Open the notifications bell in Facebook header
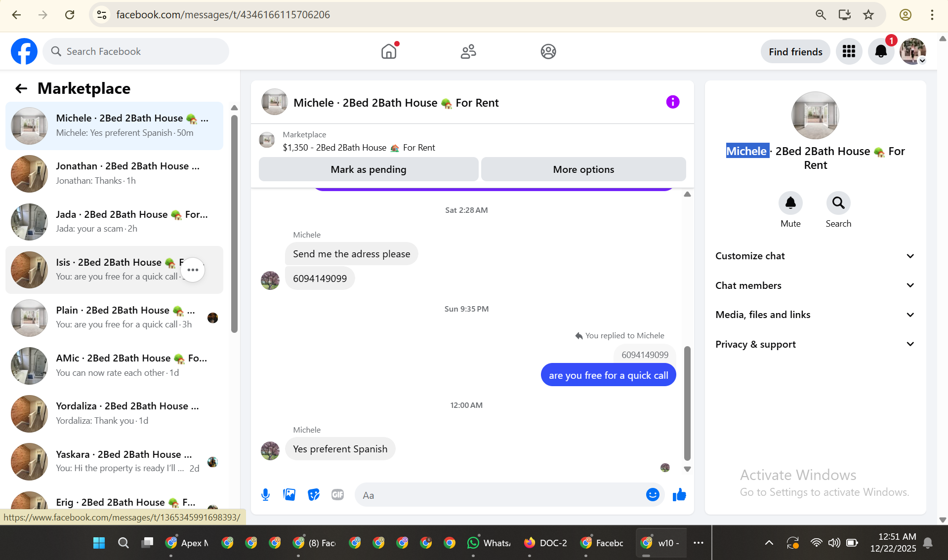Viewport: 948px width, 560px height. [x=881, y=51]
